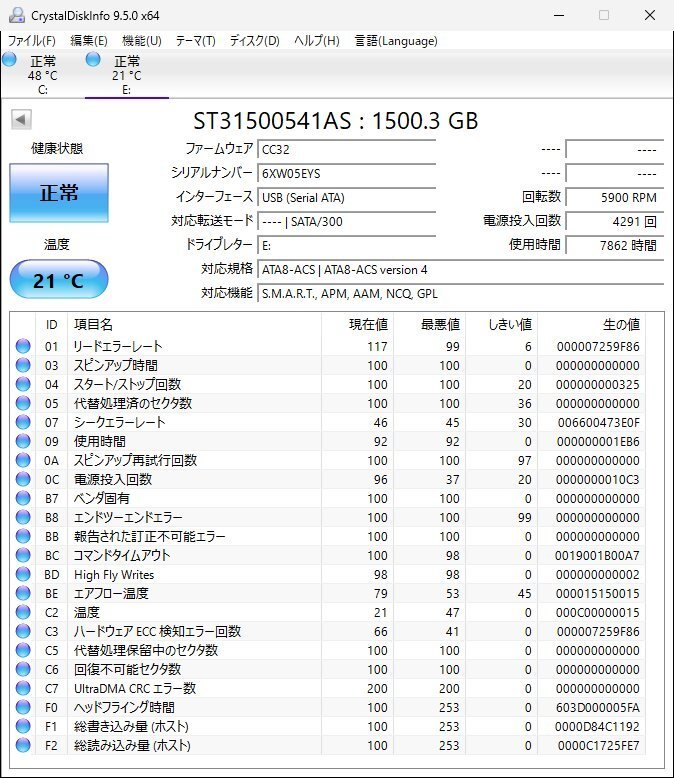Click status orb for シークエラーレート row

(x=23, y=422)
